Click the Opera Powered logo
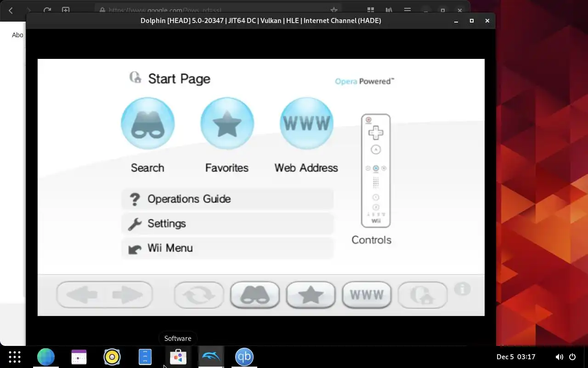This screenshot has height=368, width=588. pyautogui.click(x=365, y=81)
